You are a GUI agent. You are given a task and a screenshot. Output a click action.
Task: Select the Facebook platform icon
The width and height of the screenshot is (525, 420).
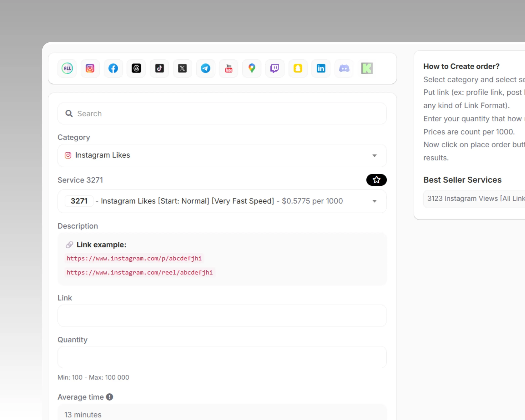(113, 68)
